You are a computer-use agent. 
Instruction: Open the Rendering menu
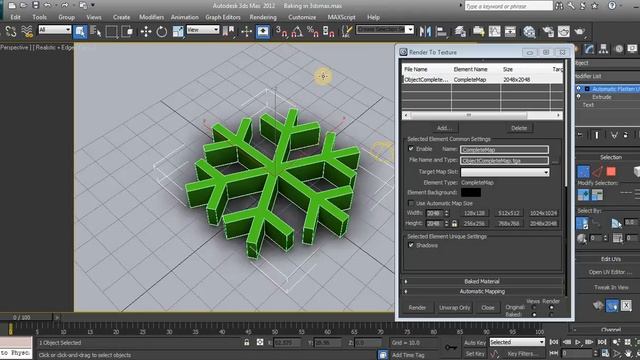click(x=263, y=17)
